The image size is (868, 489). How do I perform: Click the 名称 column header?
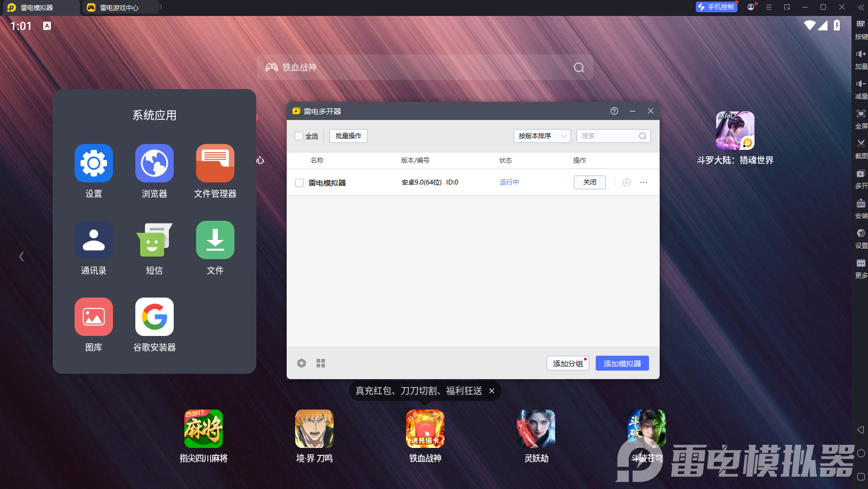(x=317, y=161)
